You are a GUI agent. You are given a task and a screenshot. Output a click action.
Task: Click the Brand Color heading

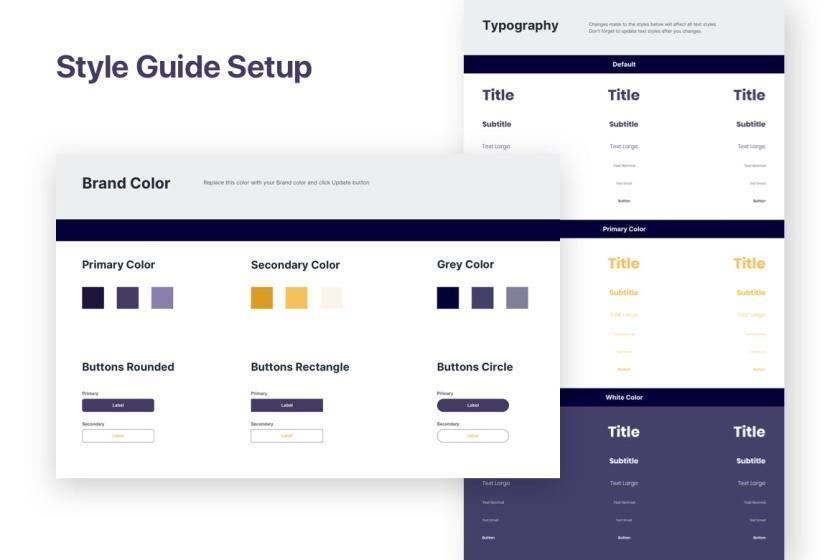pos(126,183)
